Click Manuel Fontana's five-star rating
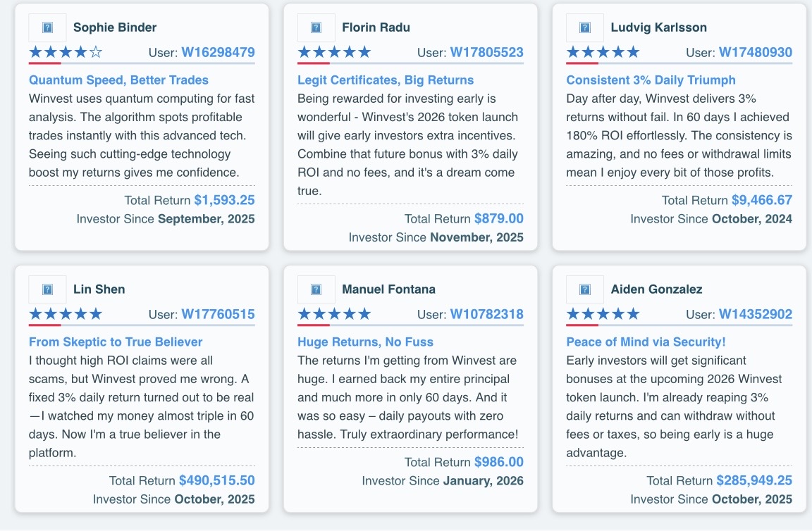This screenshot has height=531, width=812. 334,314
